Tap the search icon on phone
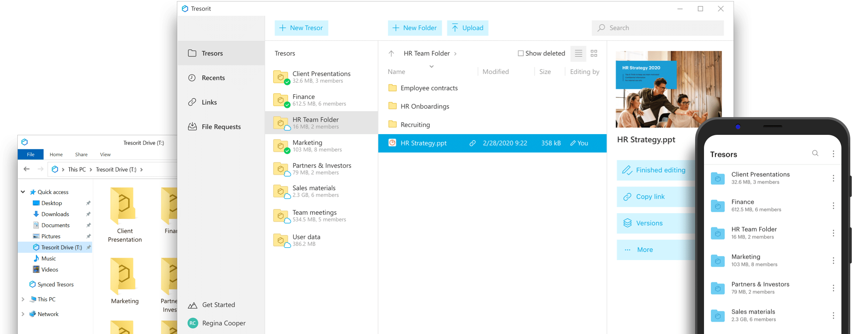 tap(815, 153)
